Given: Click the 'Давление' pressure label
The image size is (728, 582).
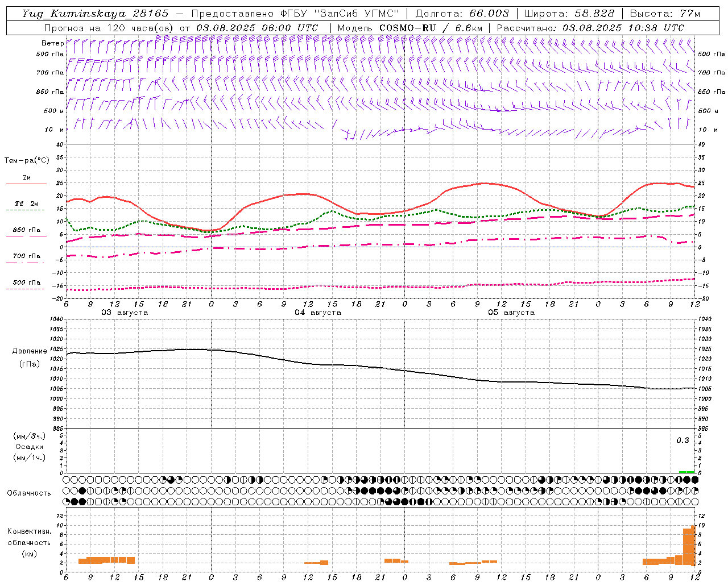Looking at the screenshot, I should tap(29, 351).
